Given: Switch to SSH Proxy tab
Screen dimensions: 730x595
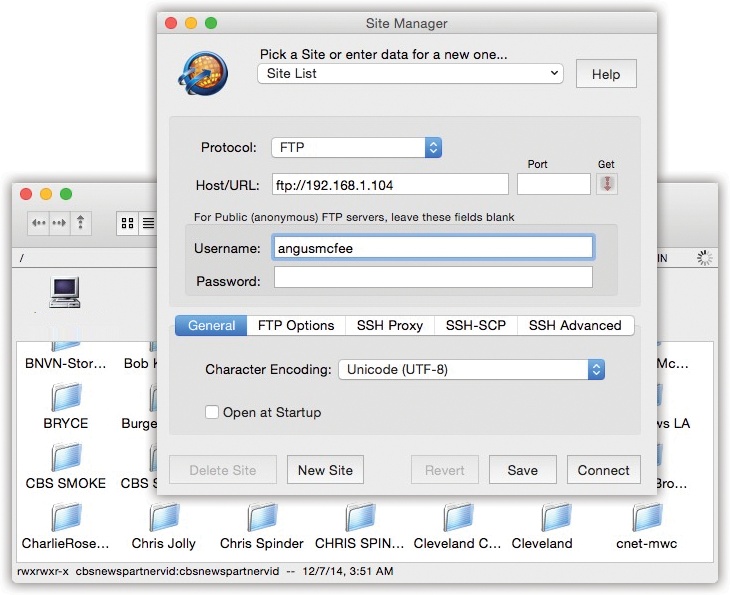Looking at the screenshot, I should (x=390, y=325).
